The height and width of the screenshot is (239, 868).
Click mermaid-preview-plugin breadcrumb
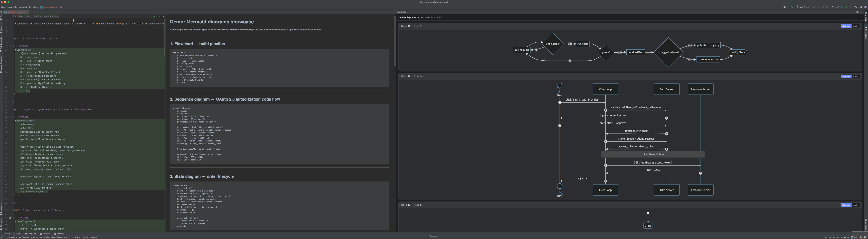click(19, 7)
